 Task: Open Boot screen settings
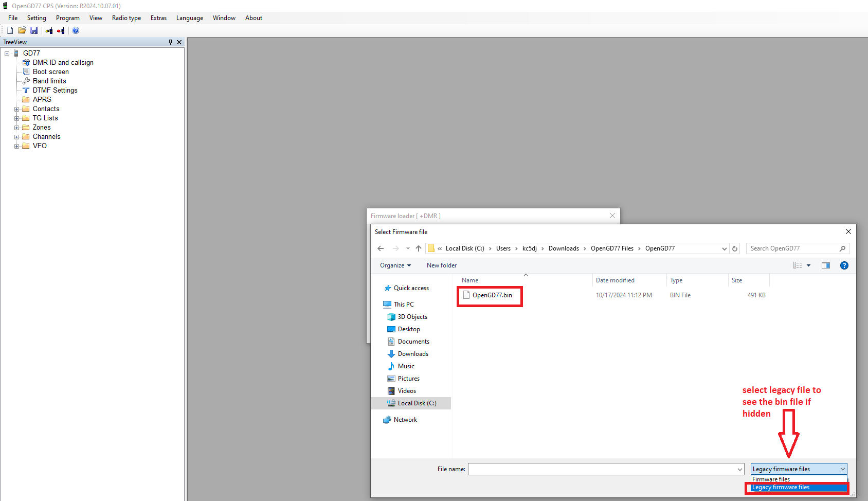tap(50, 71)
